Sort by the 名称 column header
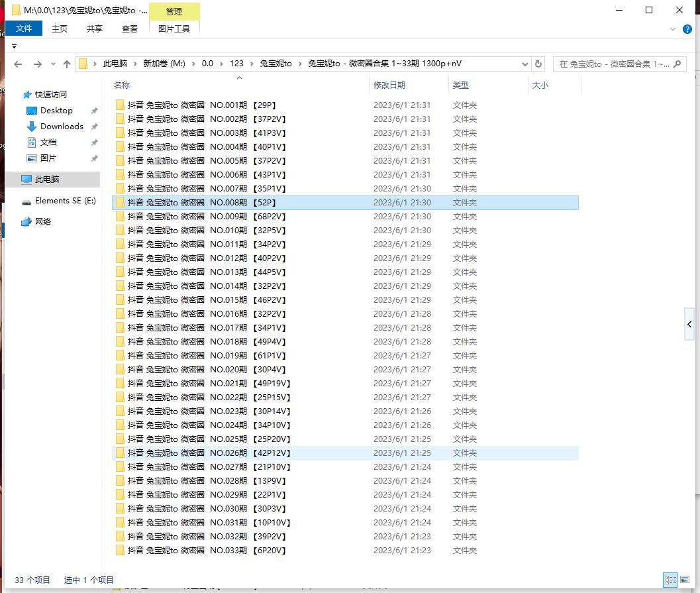The image size is (700, 593). [x=122, y=85]
